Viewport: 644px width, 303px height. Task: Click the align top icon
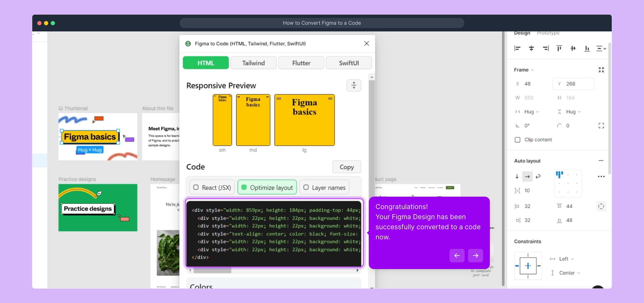click(559, 49)
